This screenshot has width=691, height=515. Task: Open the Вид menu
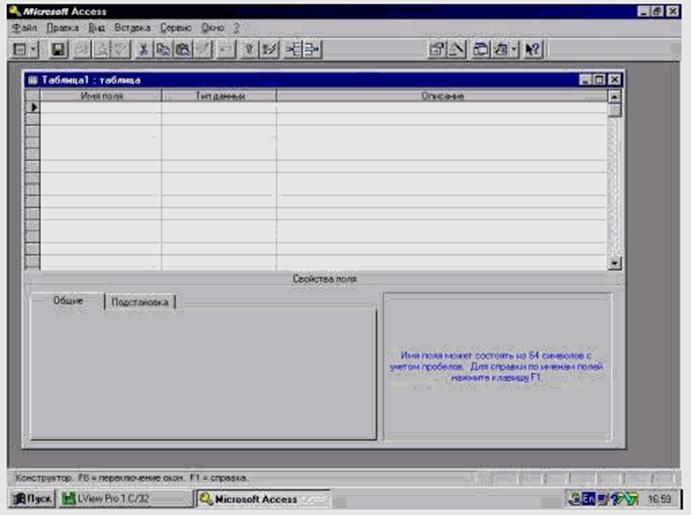click(97, 28)
